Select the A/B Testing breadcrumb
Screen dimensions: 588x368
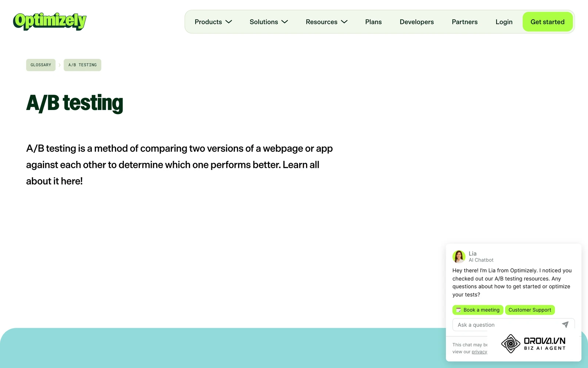click(82, 65)
